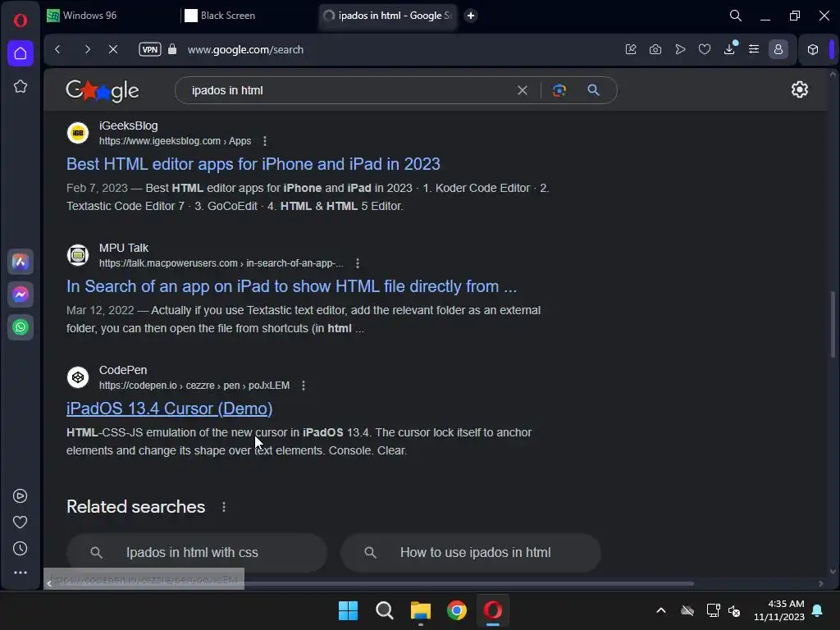
Task: Select Ipados in html with css suggestion
Action: [x=197, y=552]
